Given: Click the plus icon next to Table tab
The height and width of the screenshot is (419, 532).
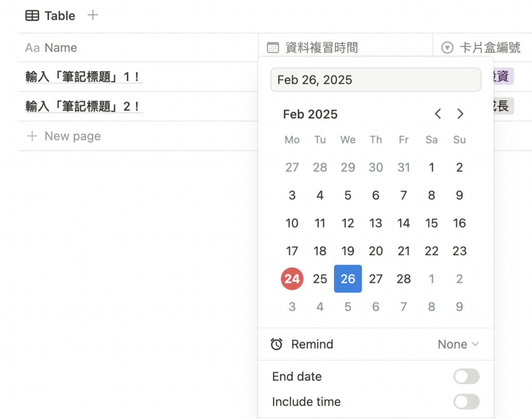Looking at the screenshot, I should 92,16.
